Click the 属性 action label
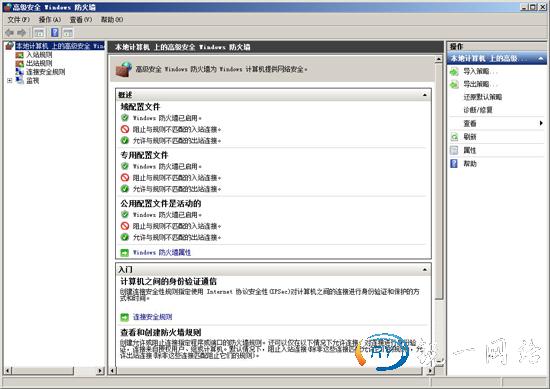Image resolution: width=550 pixels, height=389 pixels. (470, 150)
